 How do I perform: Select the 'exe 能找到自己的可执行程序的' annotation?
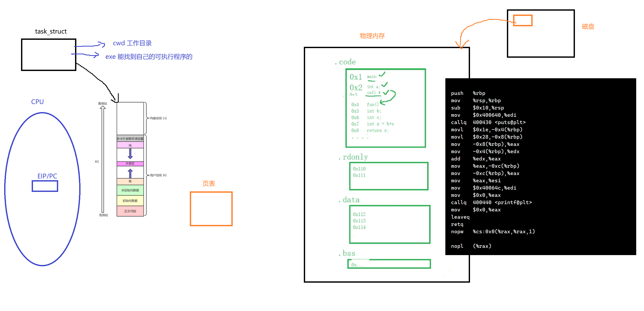point(149,57)
